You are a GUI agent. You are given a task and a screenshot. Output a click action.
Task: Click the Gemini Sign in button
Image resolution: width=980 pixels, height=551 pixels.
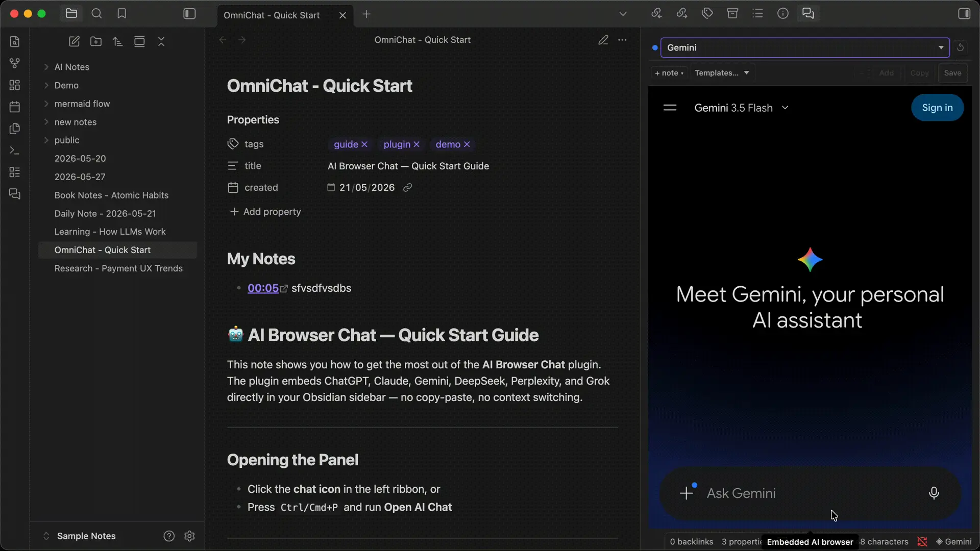(937, 108)
